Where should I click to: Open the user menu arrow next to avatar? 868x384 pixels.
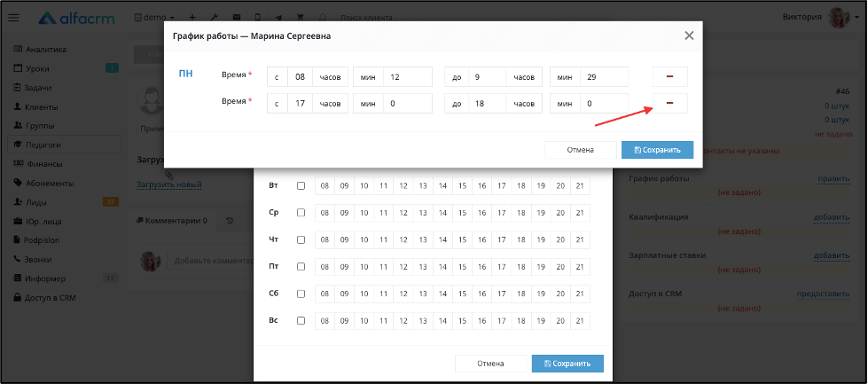click(856, 19)
